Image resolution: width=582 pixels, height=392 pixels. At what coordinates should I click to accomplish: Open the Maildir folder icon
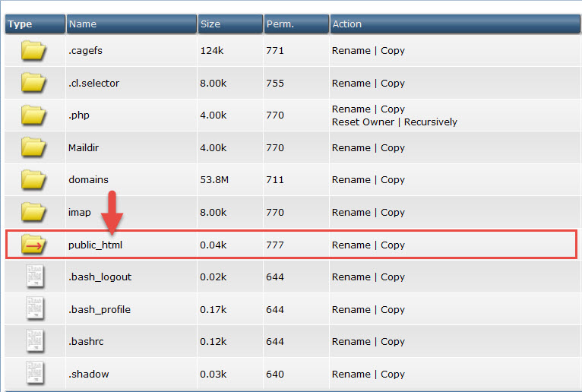click(34, 147)
